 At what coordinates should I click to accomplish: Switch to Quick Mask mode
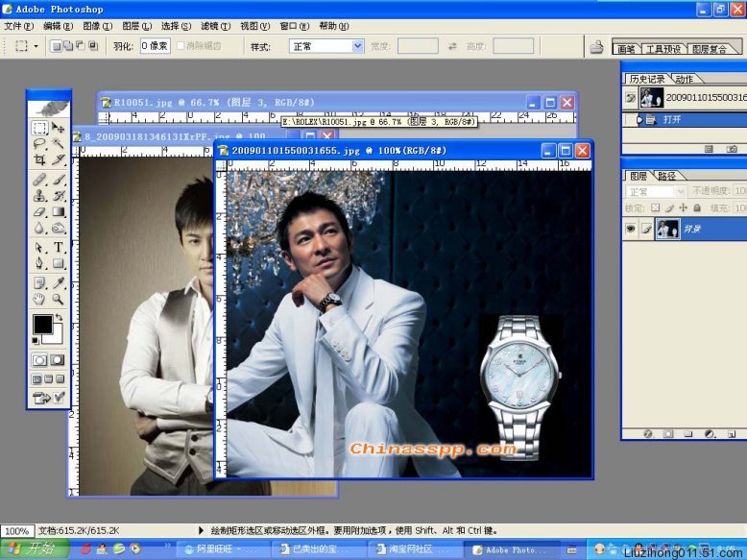(x=58, y=360)
